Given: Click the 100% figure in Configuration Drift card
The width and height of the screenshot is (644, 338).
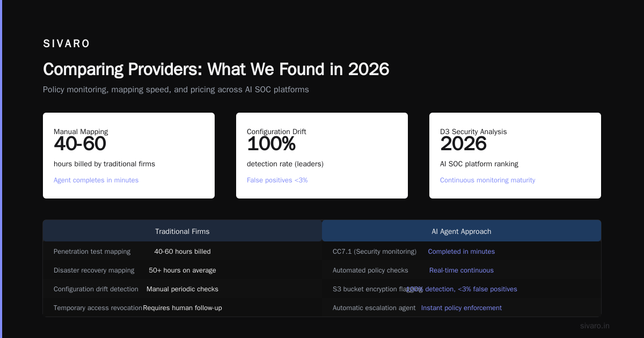Looking at the screenshot, I should [271, 144].
